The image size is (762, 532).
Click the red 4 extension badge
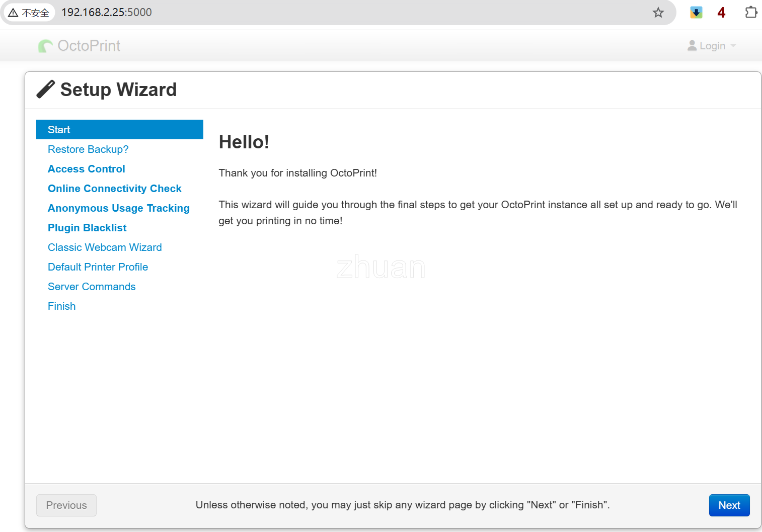pos(721,13)
